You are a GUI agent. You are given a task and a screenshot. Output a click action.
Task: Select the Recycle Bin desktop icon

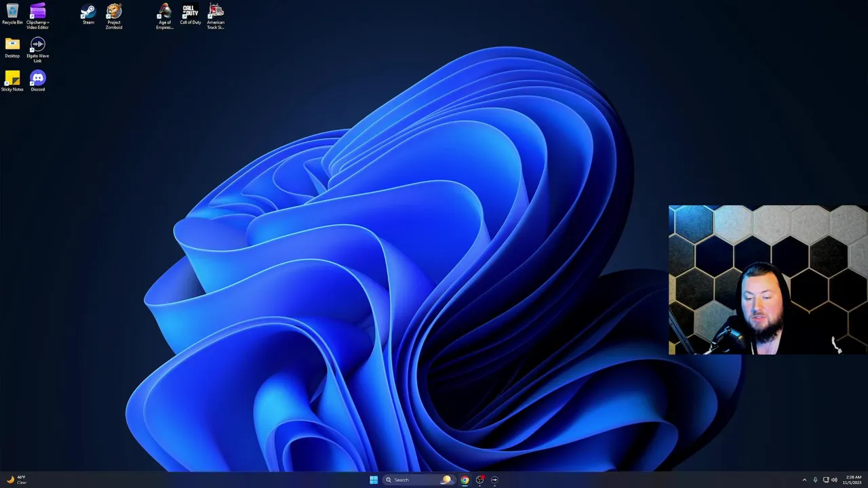[12, 14]
